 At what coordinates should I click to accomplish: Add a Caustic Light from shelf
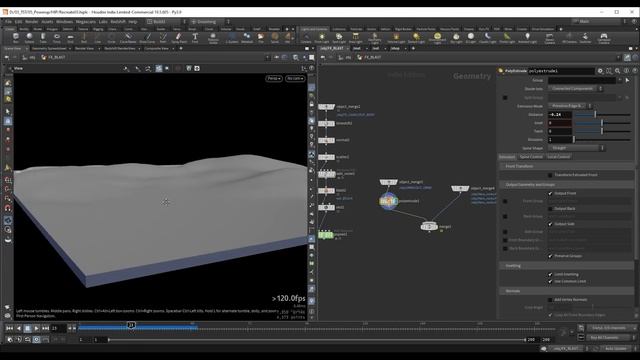coord(487,38)
